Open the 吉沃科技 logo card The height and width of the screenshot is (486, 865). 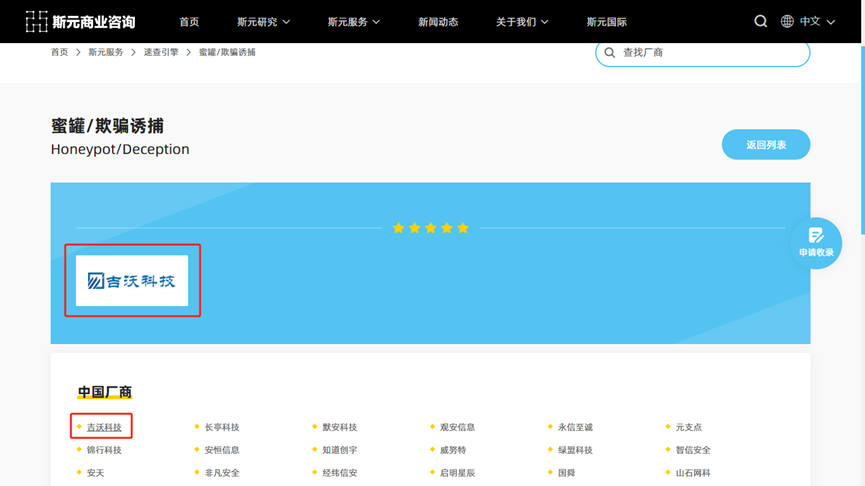pos(132,280)
